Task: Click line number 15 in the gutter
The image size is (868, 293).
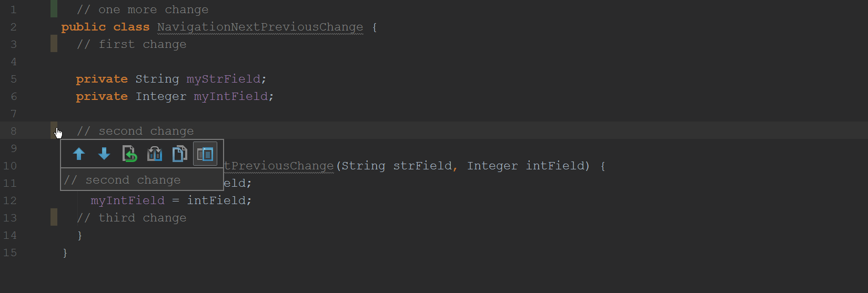Action: click(10, 252)
